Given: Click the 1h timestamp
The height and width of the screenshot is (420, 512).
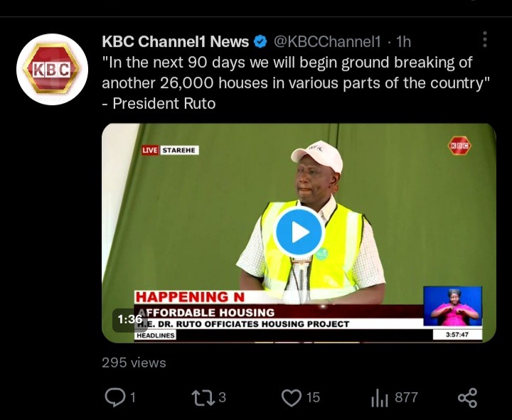Looking at the screenshot, I should 403,42.
